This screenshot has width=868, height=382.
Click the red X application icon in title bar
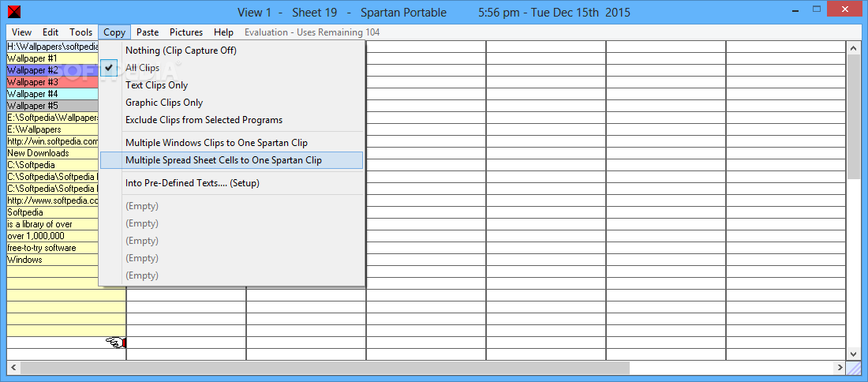14,10
